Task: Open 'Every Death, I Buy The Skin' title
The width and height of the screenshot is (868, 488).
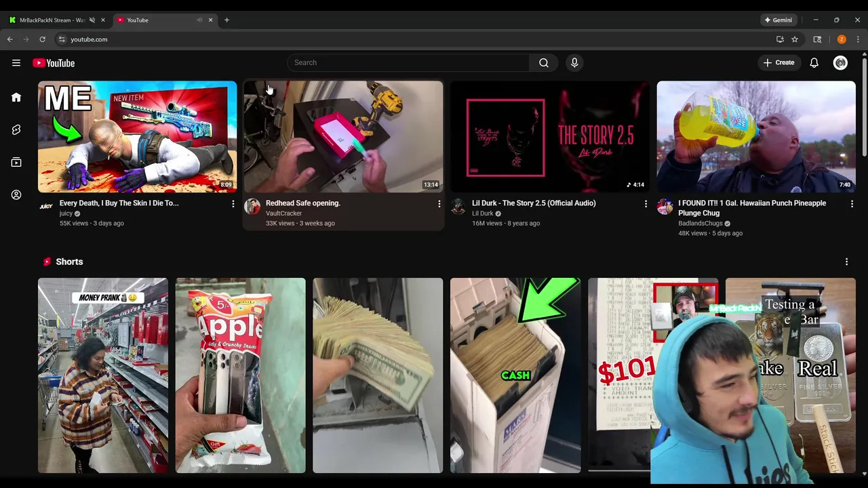Action: click(119, 203)
